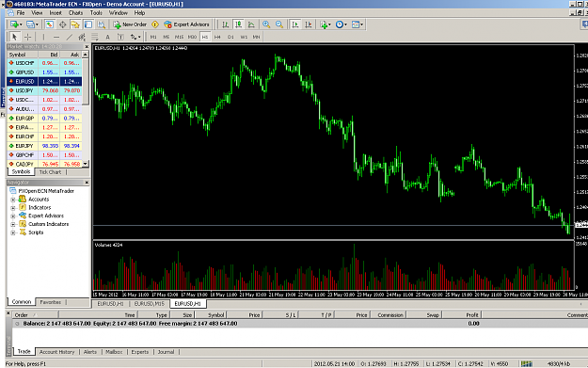Image resolution: width=588 pixels, height=368 pixels.
Task: Click the Zoom Out magnifier icon
Action: [279, 24]
